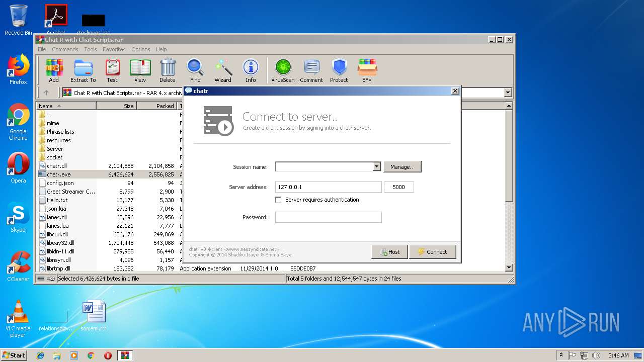Expand the Session name dropdown
Viewport: 644px width, 362px height.
point(376,166)
